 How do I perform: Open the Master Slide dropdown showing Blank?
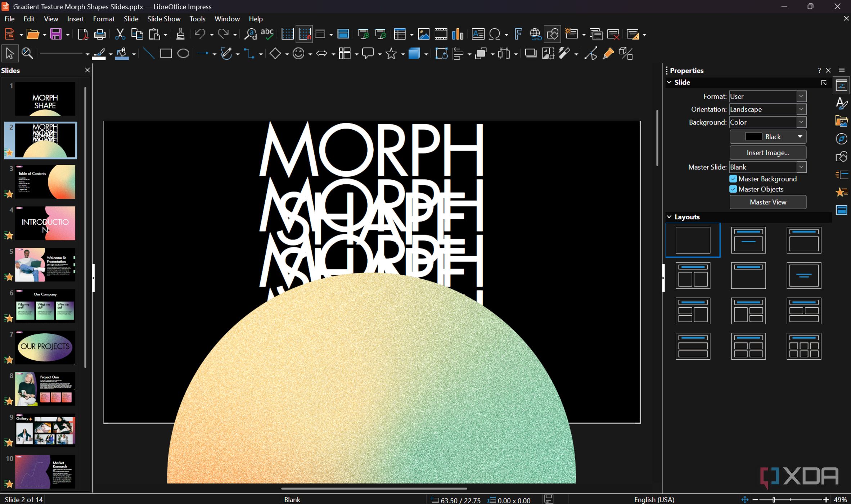tap(768, 167)
